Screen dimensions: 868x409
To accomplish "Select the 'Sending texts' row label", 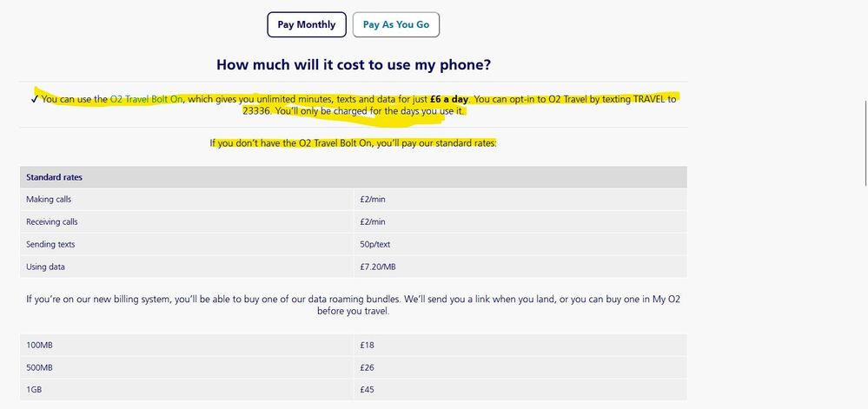I will 52,245.
